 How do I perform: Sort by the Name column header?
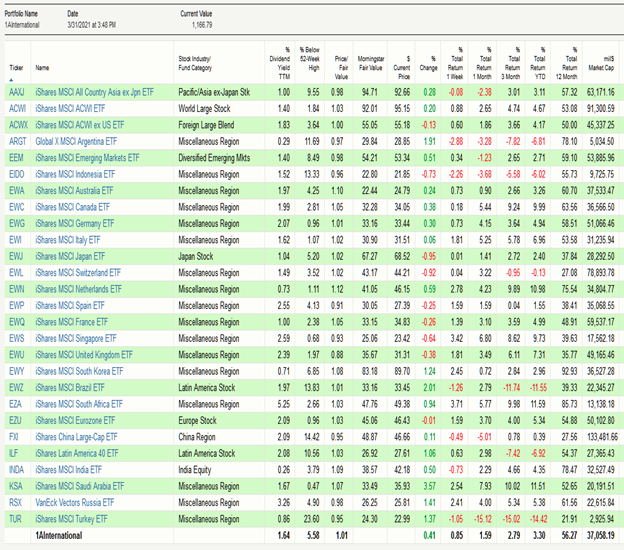point(42,68)
